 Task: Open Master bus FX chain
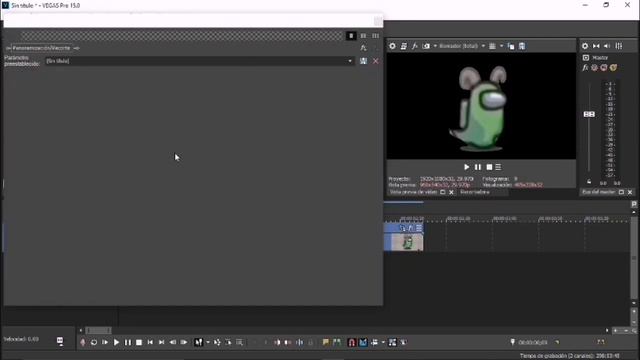point(585,68)
